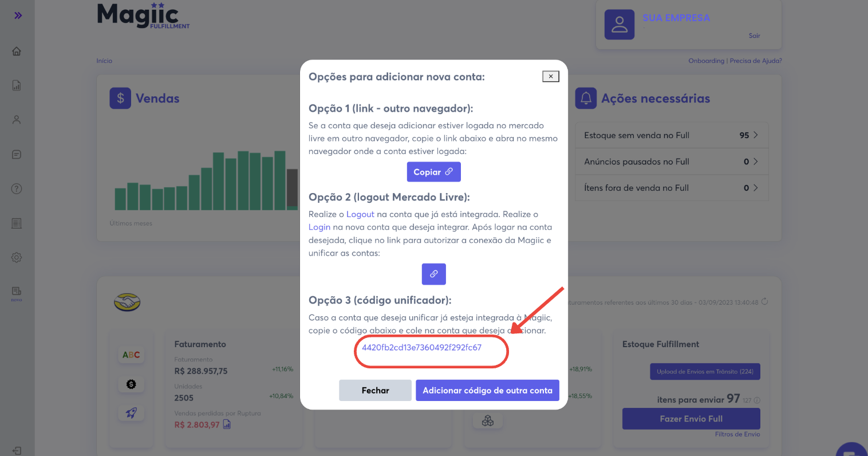
Task: Click the Mercado Livre handshake logo
Action: tap(127, 302)
